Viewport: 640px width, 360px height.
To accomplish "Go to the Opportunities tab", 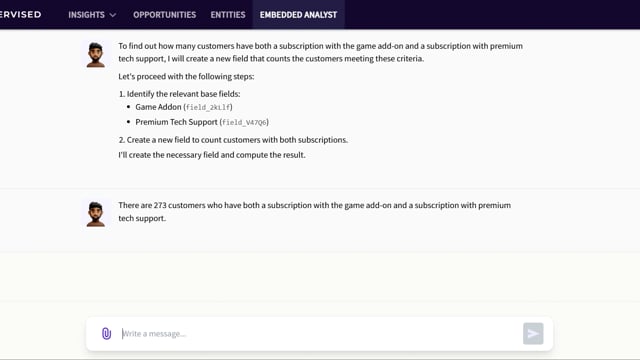I will [164, 15].
